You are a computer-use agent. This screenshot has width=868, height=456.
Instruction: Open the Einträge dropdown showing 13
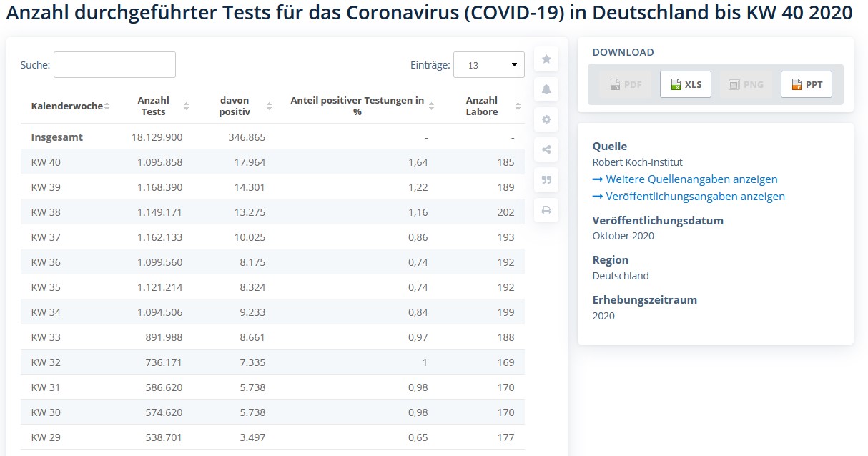489,65
